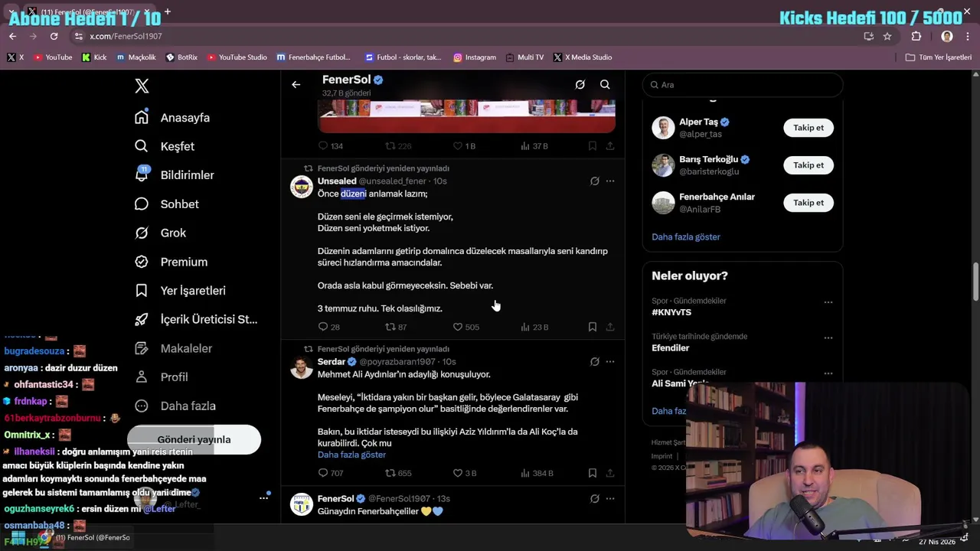Bookmark the Serdar post

point(593,473)
